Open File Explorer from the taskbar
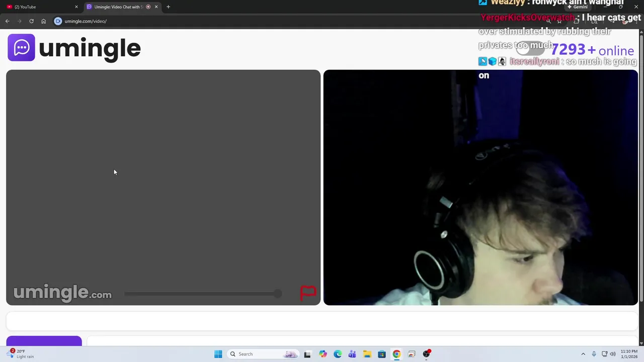This screenshot has width=644, height=362. point(367,354)
